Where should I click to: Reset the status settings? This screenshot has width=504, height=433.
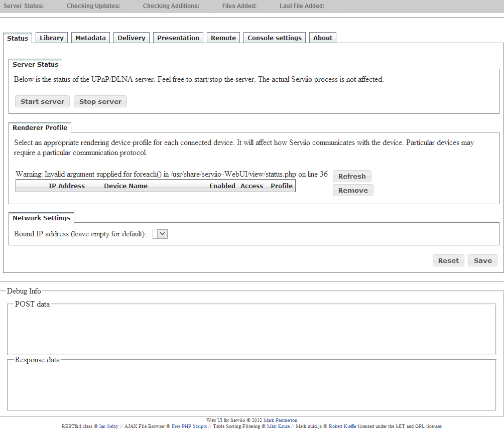point(448,260)
